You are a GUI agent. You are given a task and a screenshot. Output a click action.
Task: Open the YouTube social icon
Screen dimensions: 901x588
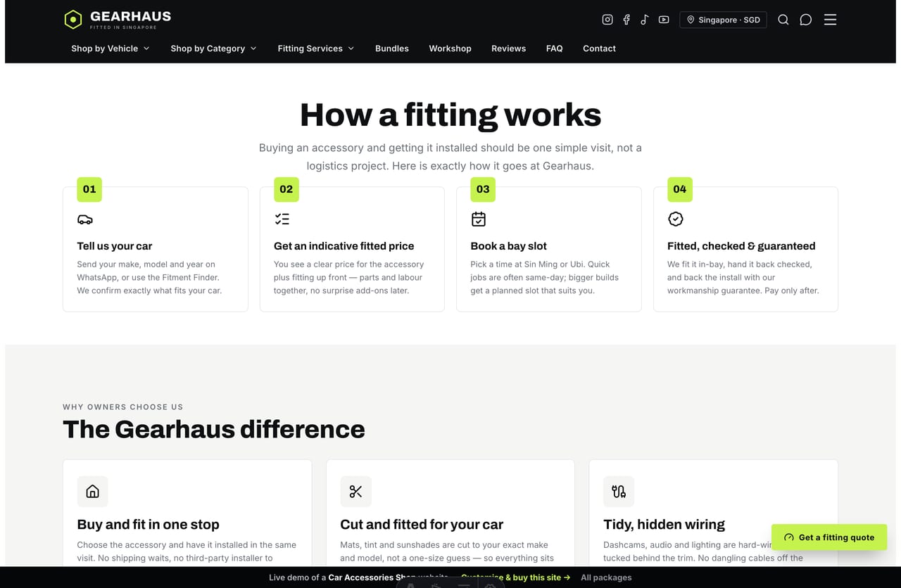coord(664,20)
